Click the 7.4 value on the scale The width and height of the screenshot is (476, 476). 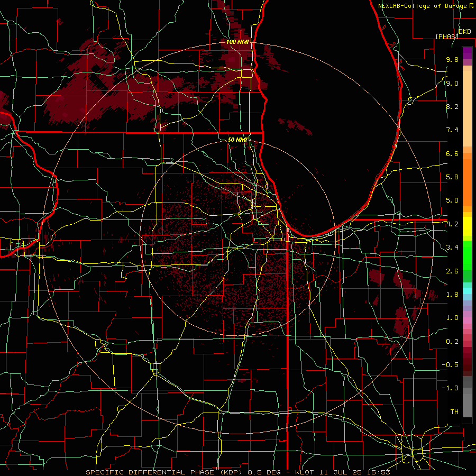pyautogui.click(x=452, y=130)
